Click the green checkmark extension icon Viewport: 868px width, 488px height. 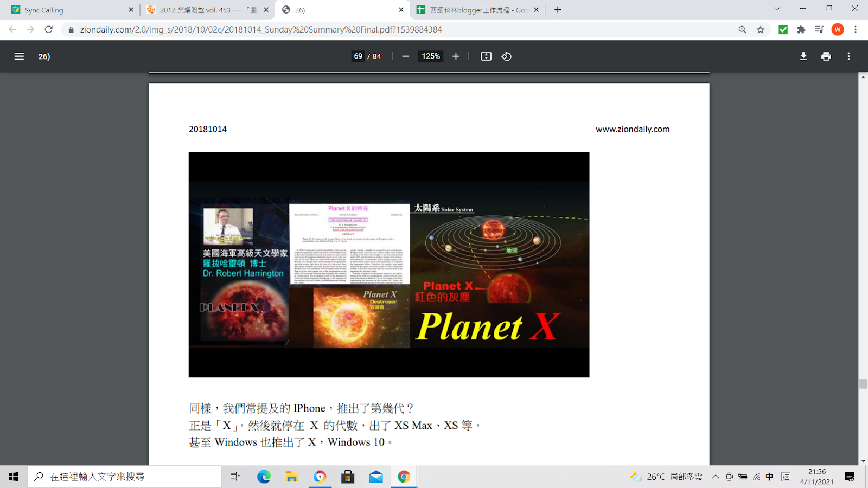click(783, 30)
